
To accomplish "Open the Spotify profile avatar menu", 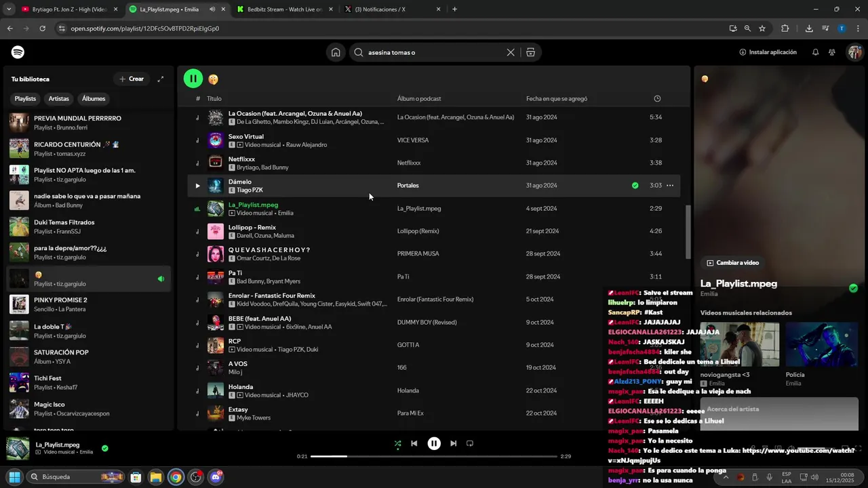I will pyautogui.click(x=854, y=52).
